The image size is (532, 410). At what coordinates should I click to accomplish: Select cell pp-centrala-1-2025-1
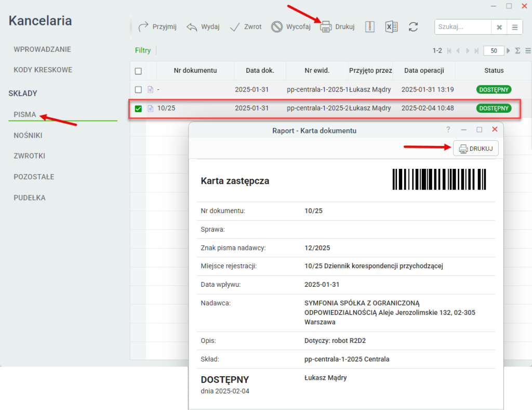pos(317,89)
